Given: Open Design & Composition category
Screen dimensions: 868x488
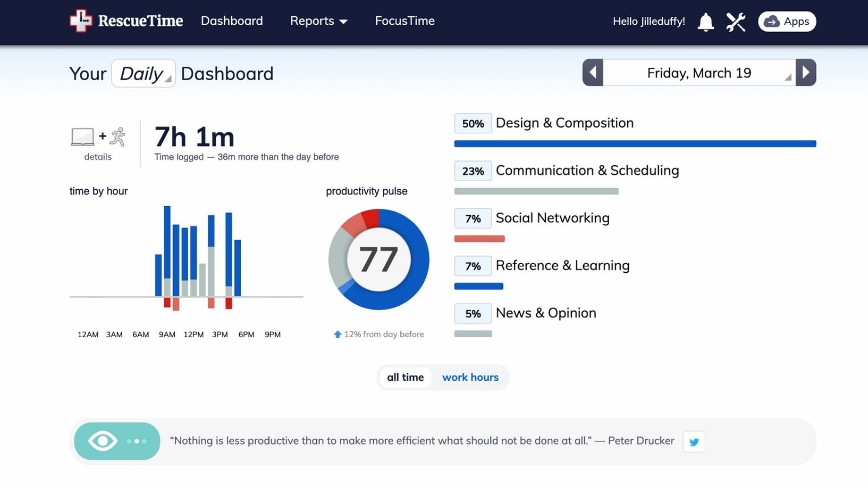Looking at the screenshot, I should coord(565,123).
